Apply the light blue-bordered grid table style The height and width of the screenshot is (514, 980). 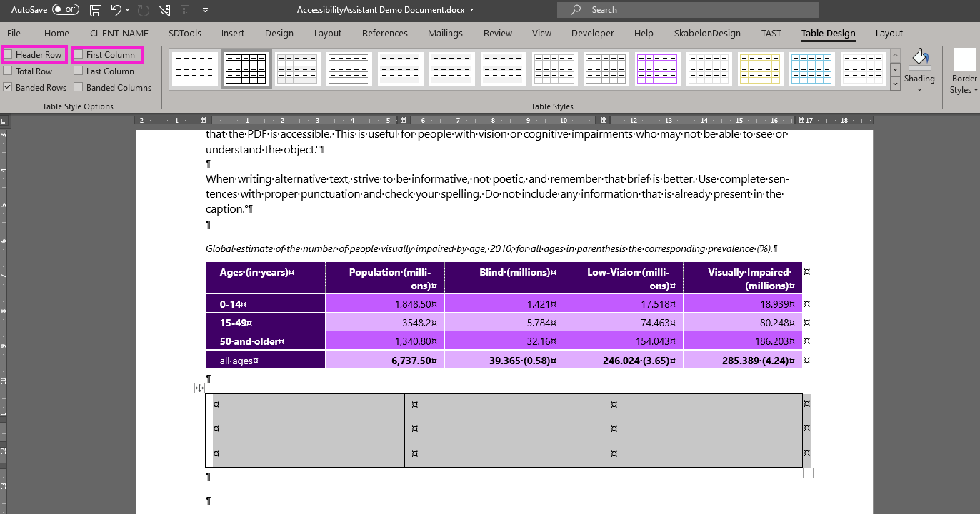(x=812, y=69)
